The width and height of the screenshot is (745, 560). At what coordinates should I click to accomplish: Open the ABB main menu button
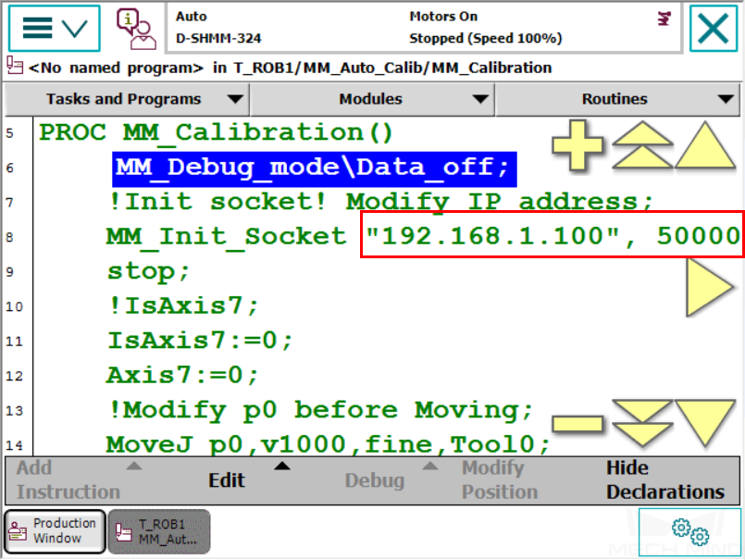point(54,28)
